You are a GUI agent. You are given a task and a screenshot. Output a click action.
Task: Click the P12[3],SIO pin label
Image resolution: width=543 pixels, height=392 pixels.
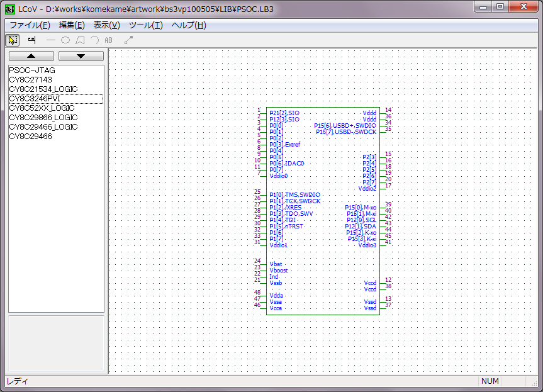284,119
